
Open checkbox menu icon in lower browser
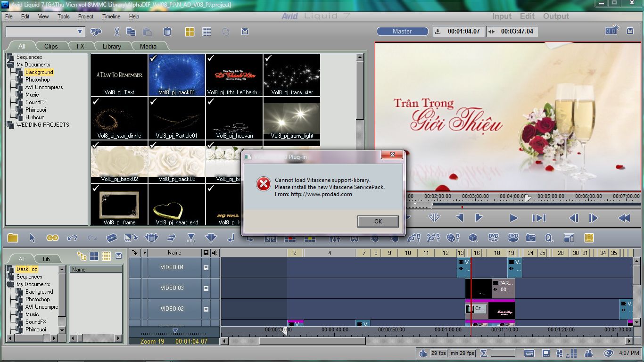click(118, 256)
